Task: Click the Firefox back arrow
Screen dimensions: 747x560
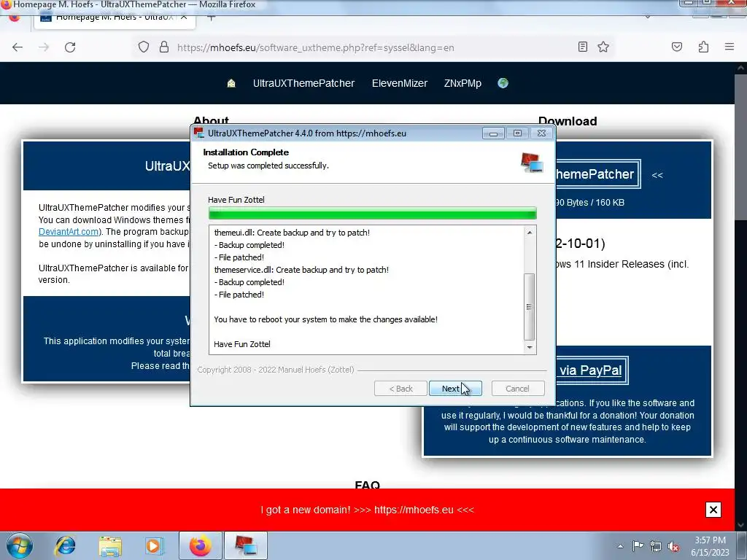Action: [x=18, y=47]
